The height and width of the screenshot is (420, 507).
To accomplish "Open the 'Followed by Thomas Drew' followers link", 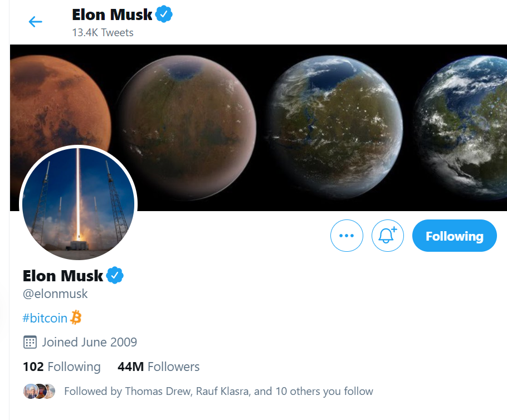I will click(218, 391).
